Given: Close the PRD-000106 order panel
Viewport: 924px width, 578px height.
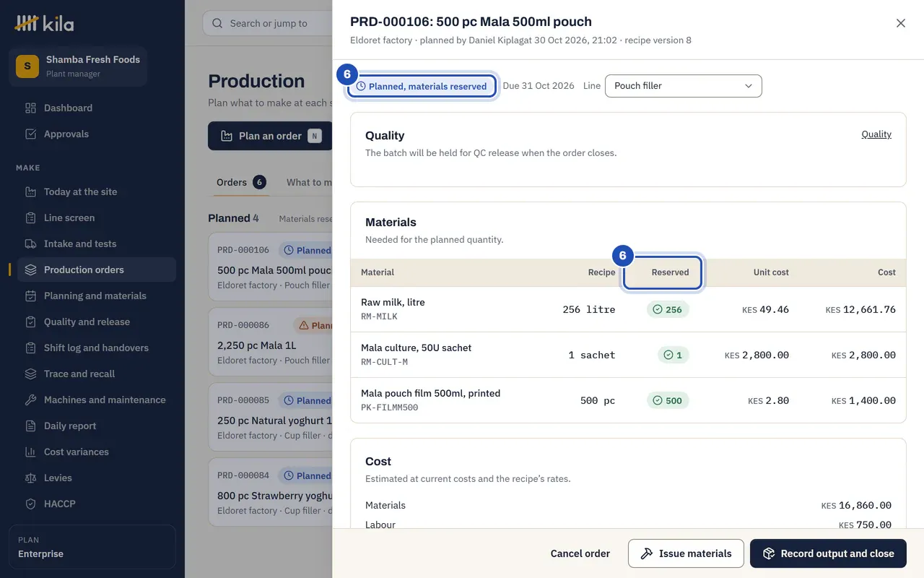Looking at the screenshot, I should coord(901,23).
